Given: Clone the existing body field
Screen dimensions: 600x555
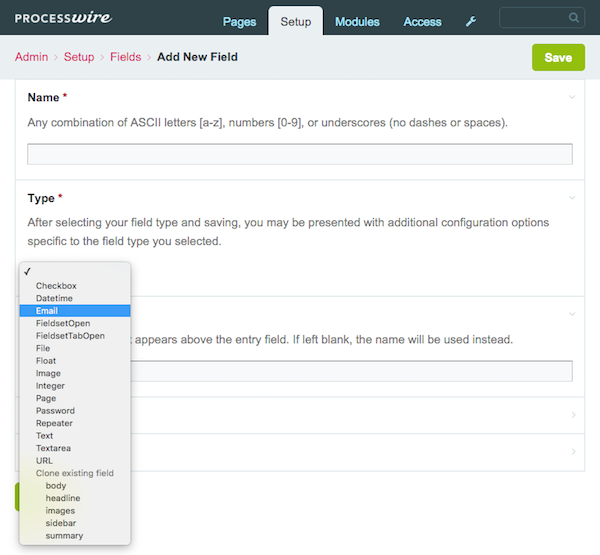Looking at the screenshot, I should [75, 486].
